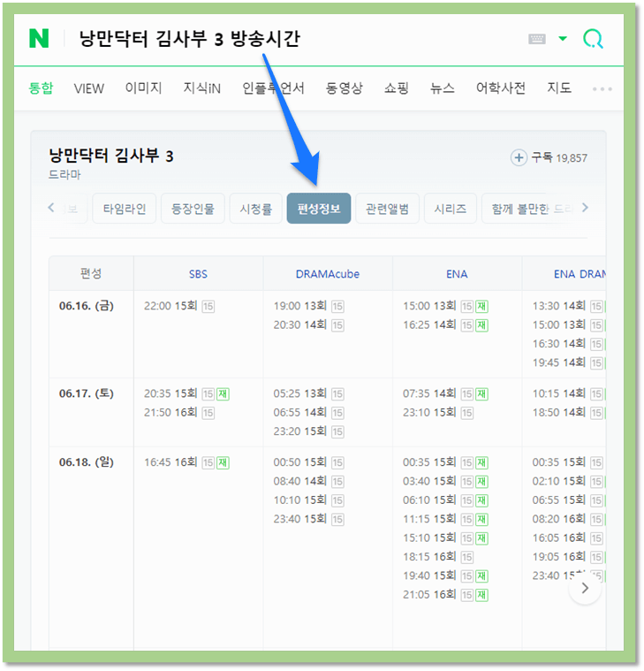
Task: Click SBS 21:50 16회 entry
Action: coord(179,413)
